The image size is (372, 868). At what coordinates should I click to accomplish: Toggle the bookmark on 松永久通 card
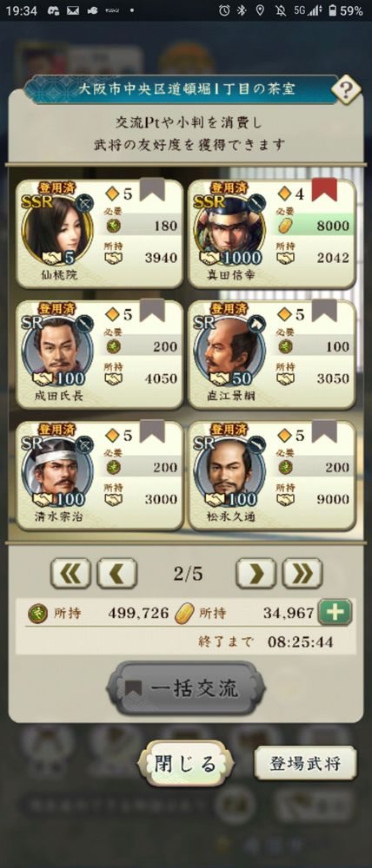(x=324, y=431)
